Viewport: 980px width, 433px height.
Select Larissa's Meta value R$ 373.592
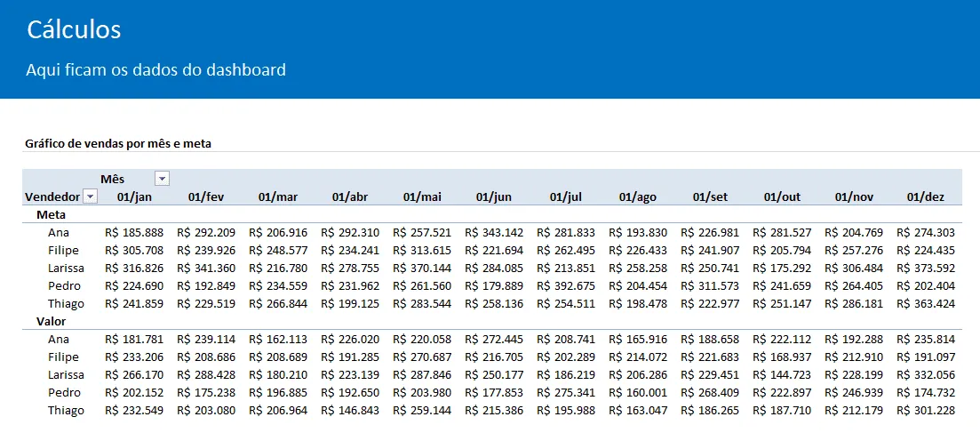(926, 268)
